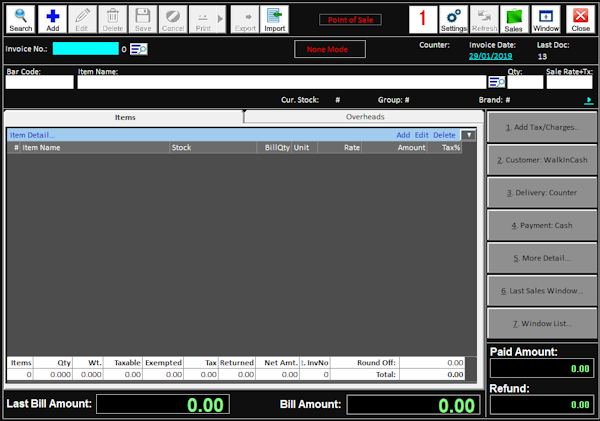
Task: Open the Window toolbar icon
Action: [546, 20]
